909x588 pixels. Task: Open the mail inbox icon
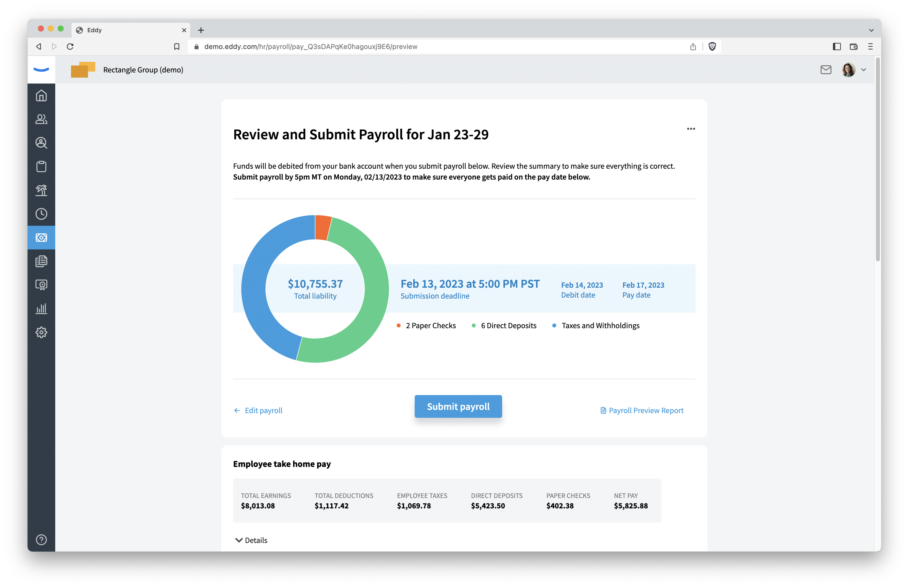pos(826,70)
